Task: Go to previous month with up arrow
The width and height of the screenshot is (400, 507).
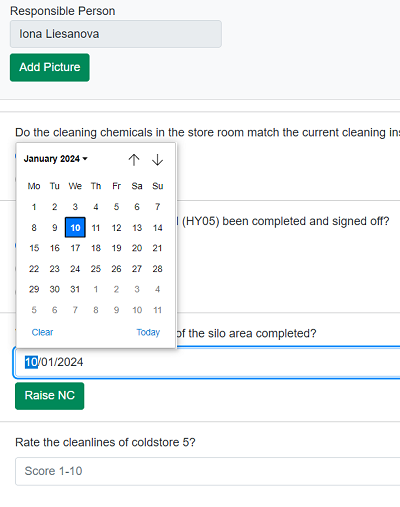Action: click(x=134, y=160)
